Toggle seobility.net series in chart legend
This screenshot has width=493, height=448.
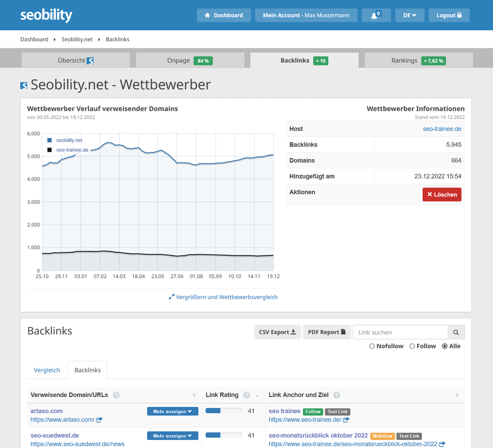[65, 140]
